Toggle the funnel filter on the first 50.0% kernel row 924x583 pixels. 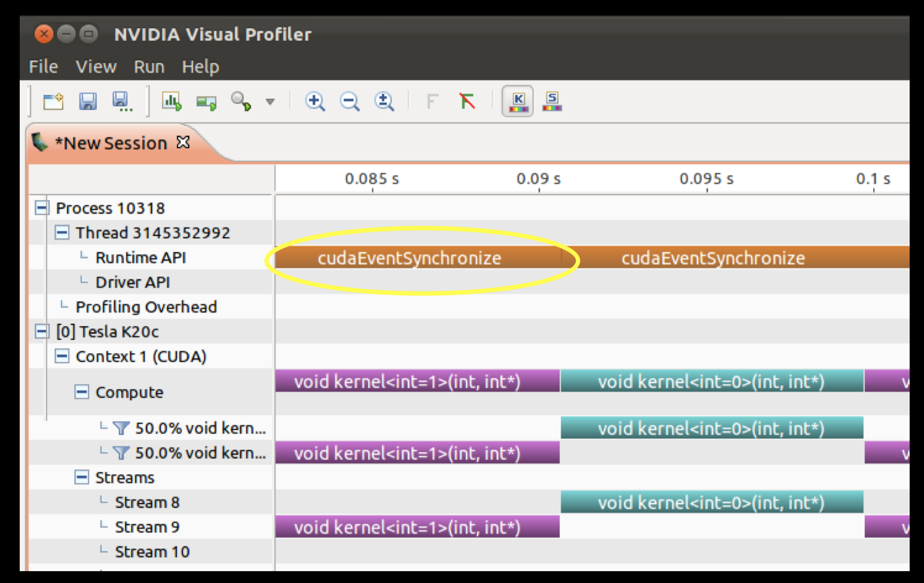[121, 428]
